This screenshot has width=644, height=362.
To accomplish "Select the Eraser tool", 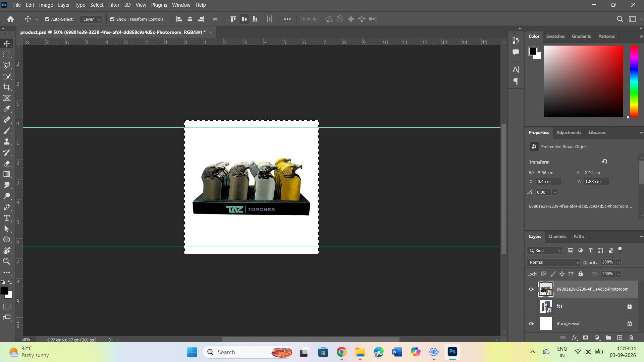I will (x=7, y=164).
